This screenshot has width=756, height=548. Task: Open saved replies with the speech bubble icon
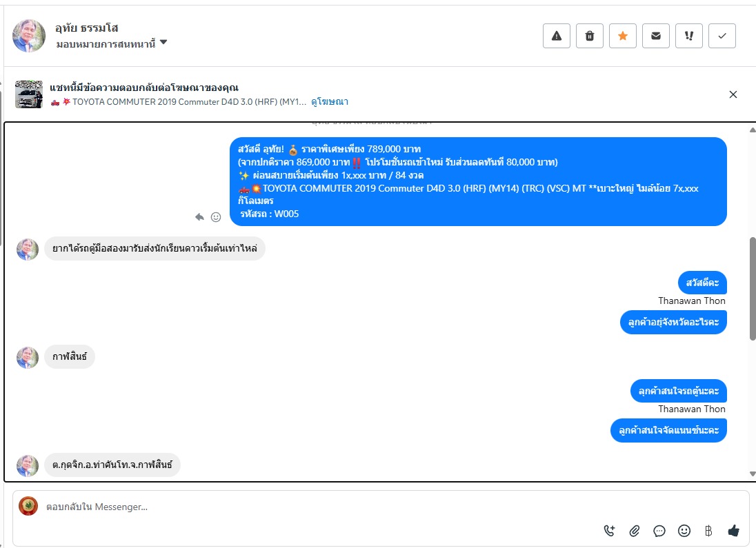[x=659, y=531]
